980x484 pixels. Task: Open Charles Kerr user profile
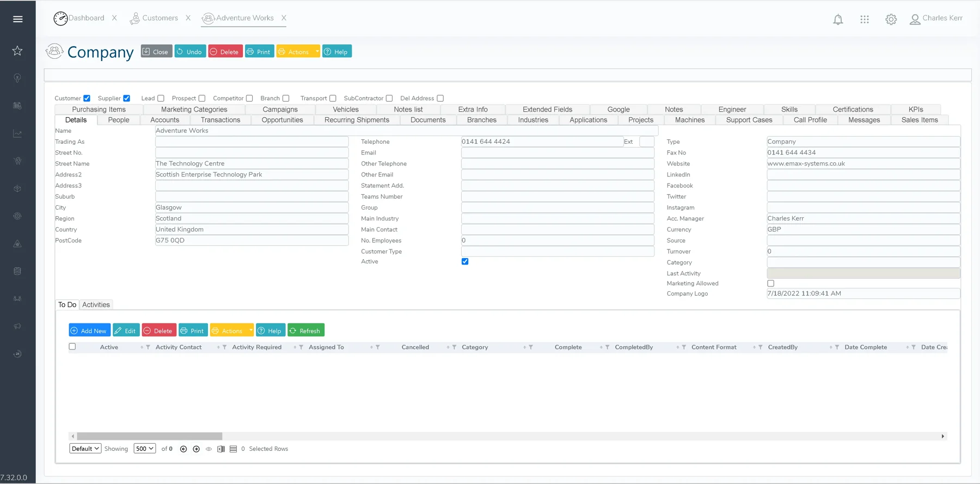936,19
